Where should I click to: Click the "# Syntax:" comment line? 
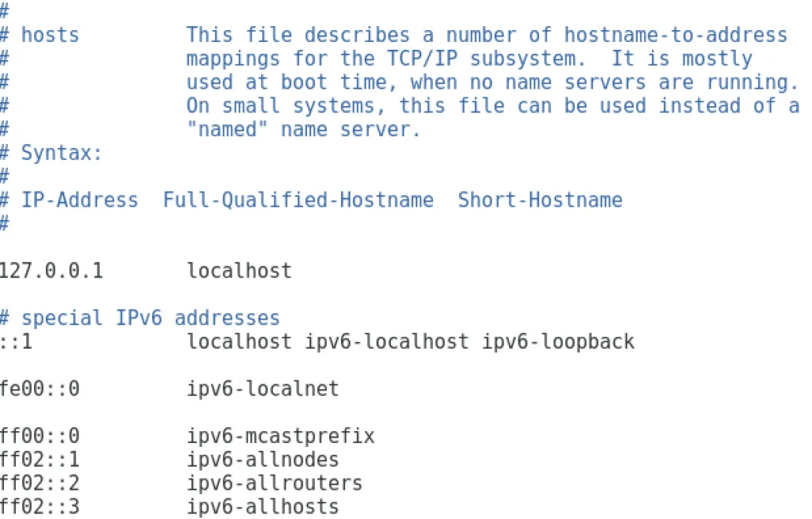tap(52, 153)
